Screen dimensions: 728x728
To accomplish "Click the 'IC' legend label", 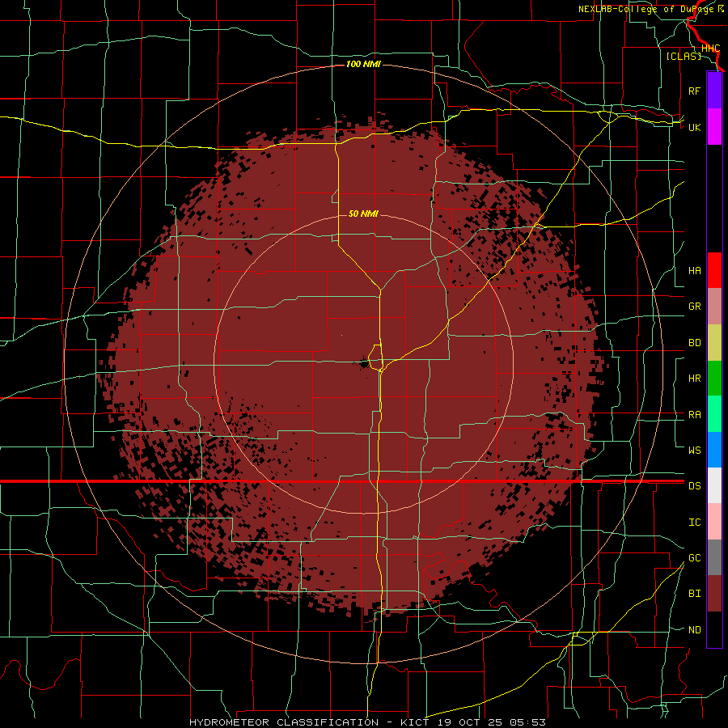I will pos(695,523).
